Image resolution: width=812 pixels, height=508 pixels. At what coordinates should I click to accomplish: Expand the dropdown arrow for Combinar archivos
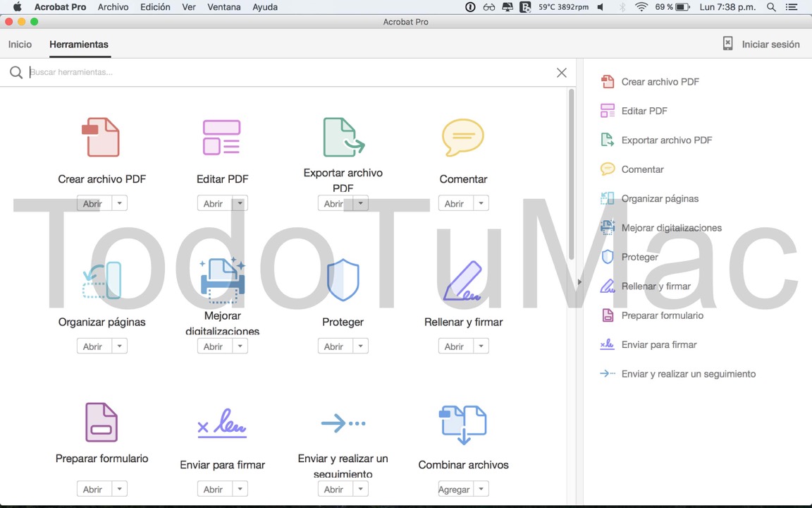481,489
